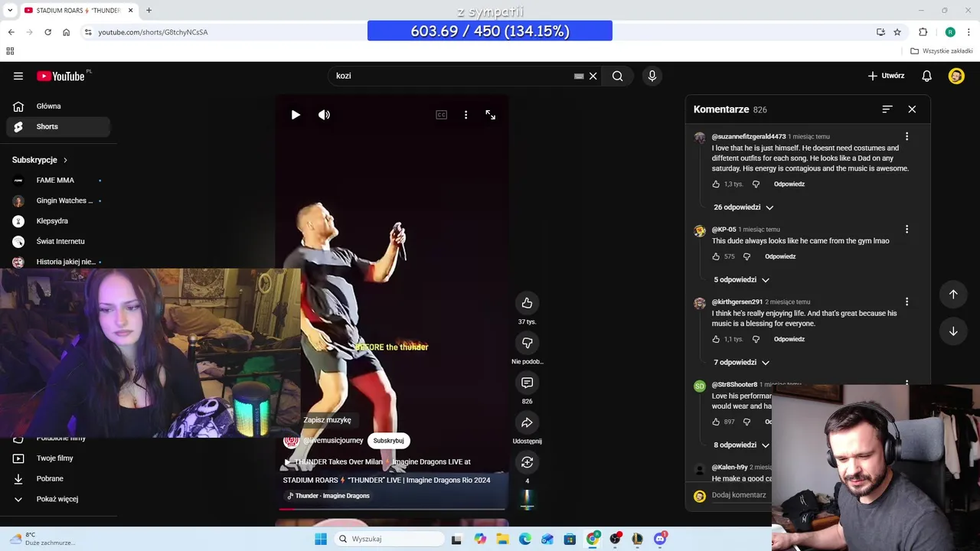This screenshot has width=980, height=551.
Task: Expand 26 odpowiedzi replies
Action: click(x=743, y=207)
